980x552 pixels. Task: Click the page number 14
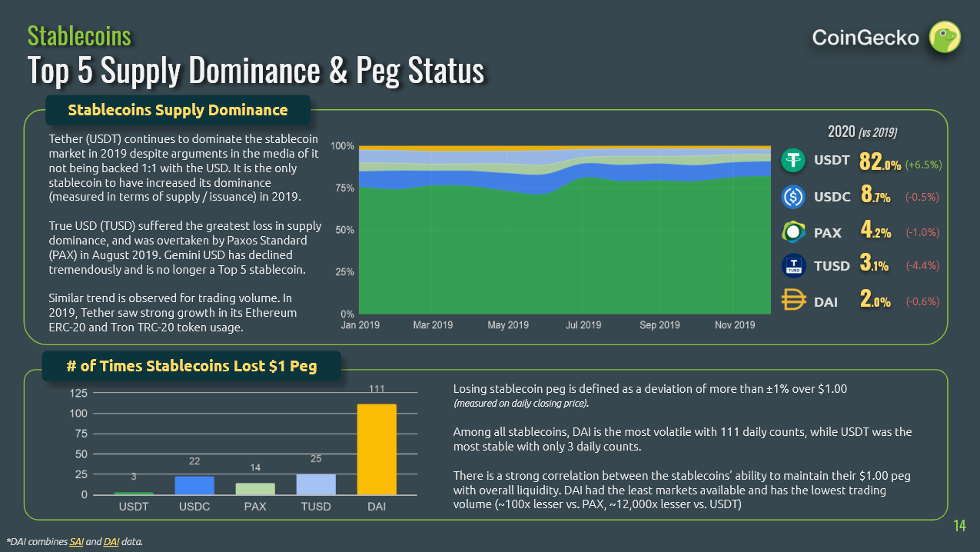tap(959, 526)
